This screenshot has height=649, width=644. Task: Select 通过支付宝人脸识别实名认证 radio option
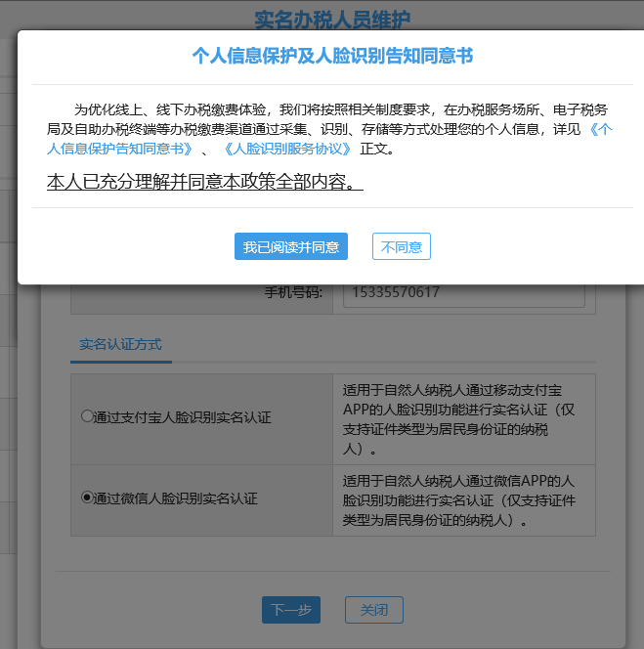(87, 416)
